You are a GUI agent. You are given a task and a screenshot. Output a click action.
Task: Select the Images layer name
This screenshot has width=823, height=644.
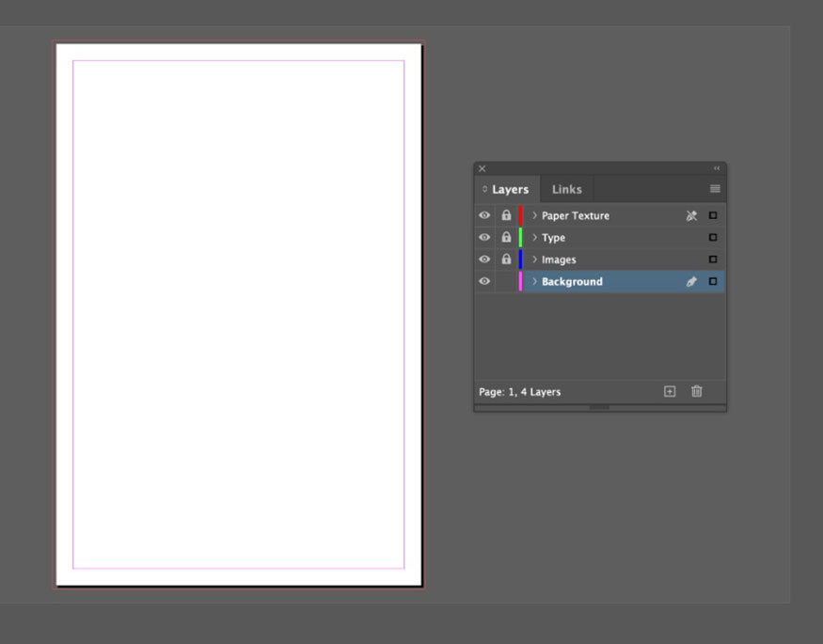click(559, 259)
